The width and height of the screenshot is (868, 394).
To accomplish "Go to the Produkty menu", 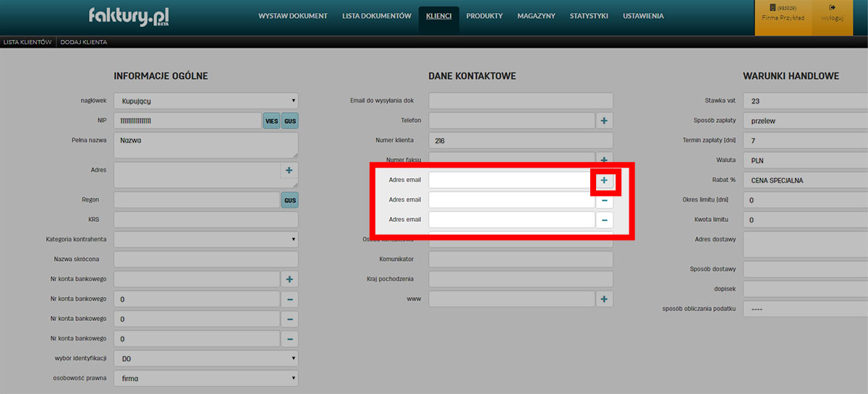I will click(x=484, y=16).
